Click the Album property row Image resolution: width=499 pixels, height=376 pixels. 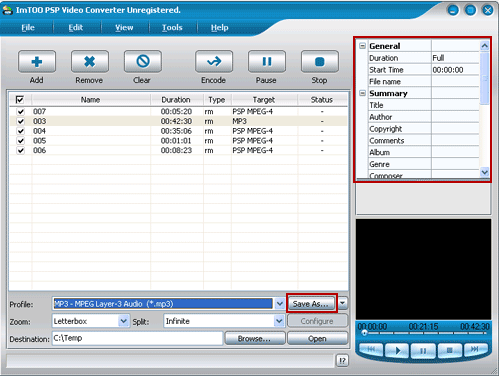coord(423,152)
